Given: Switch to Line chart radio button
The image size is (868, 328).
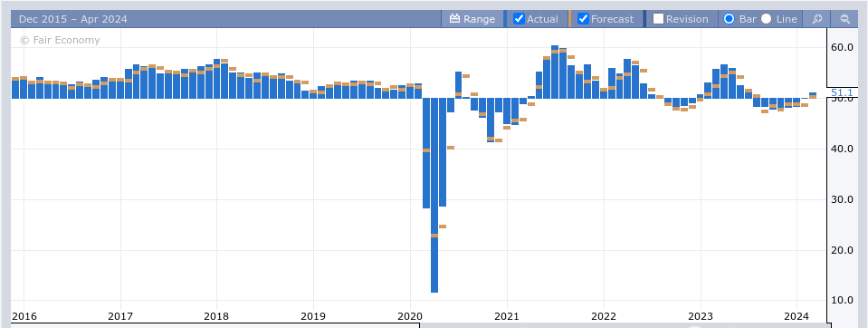Looking at the screenshot, I should point(766,19).
